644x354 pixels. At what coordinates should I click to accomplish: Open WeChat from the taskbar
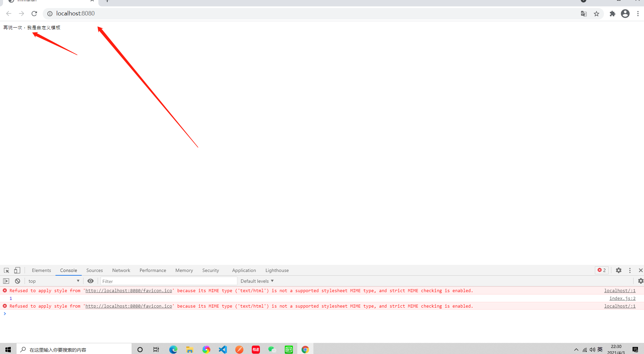click(272, 349)
